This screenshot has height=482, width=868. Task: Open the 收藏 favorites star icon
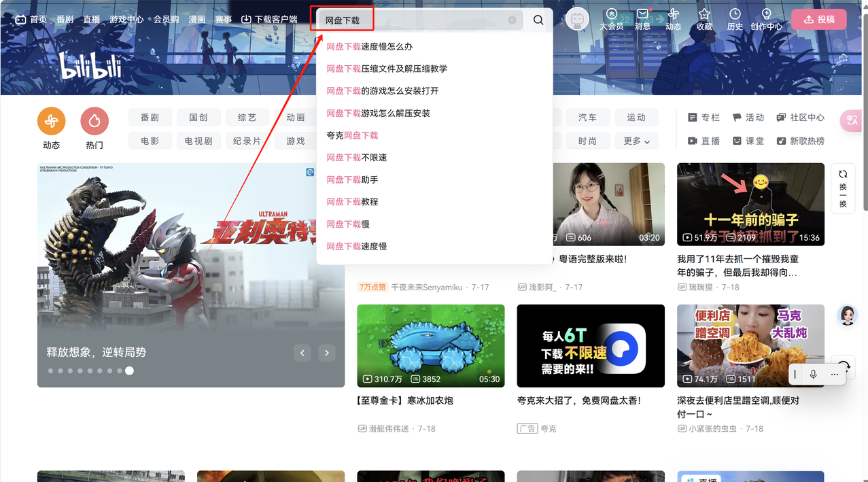(704, 19)
